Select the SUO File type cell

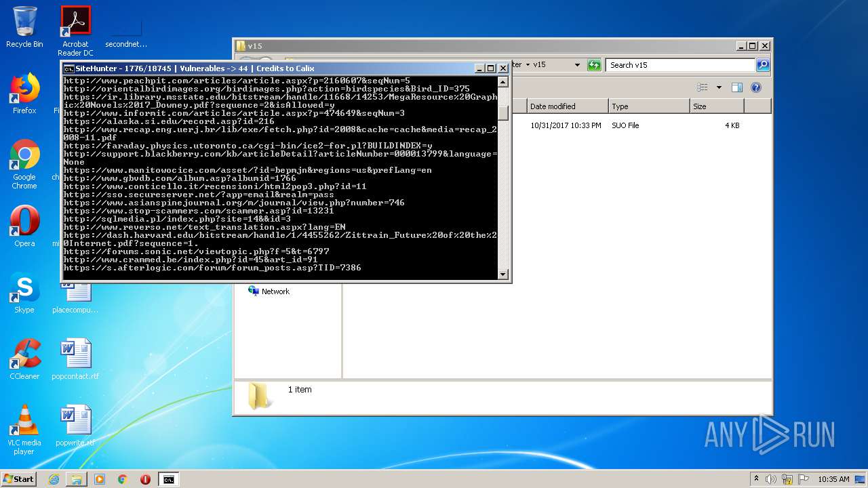point(625,125)
